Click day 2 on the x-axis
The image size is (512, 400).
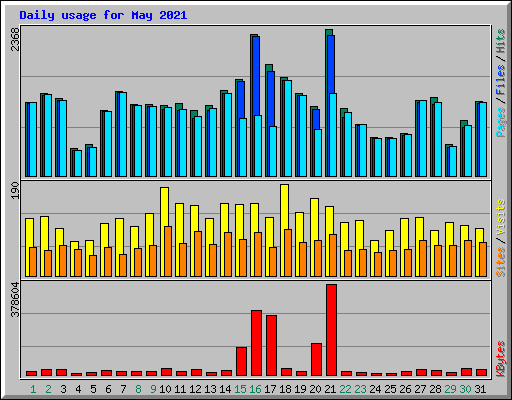[48, 389]
